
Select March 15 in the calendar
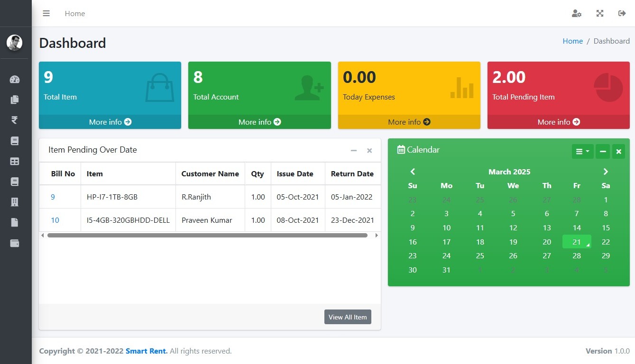pos(606,228)
